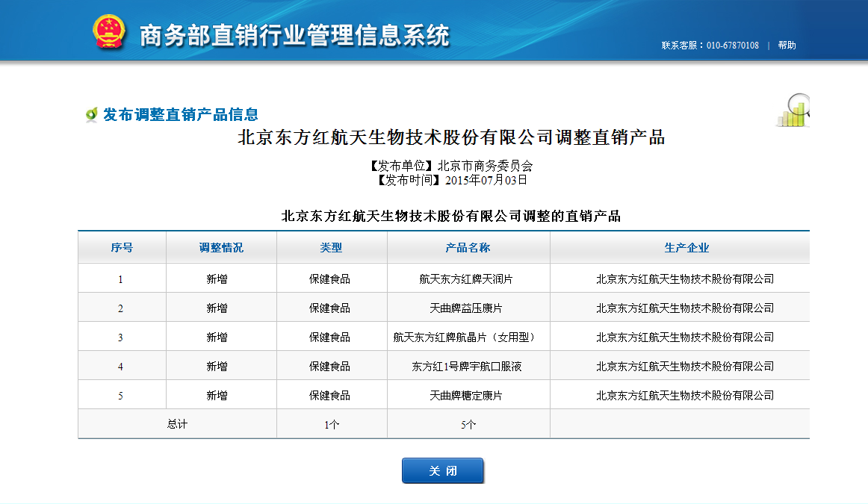
Task: Click the 序号 column header
Action: click(122, 248)
